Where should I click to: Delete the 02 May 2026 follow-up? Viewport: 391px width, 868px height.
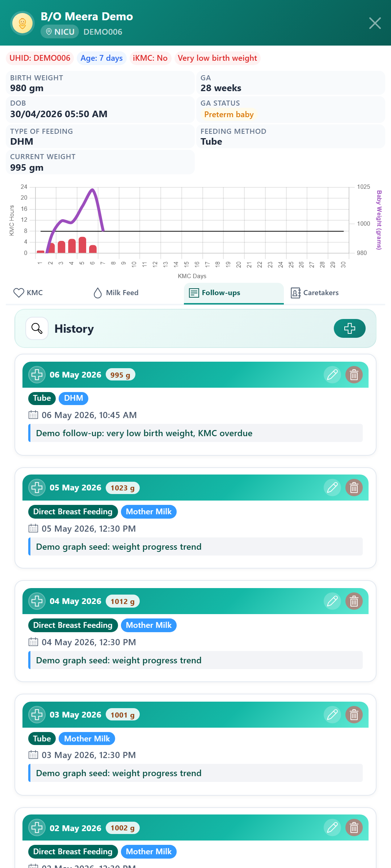354,827
